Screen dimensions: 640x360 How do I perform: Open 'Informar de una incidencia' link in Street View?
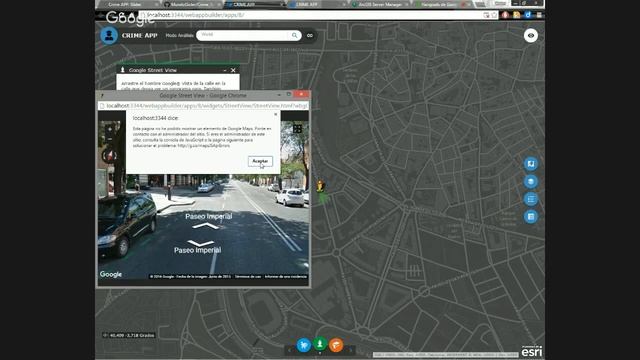[285, 276]
